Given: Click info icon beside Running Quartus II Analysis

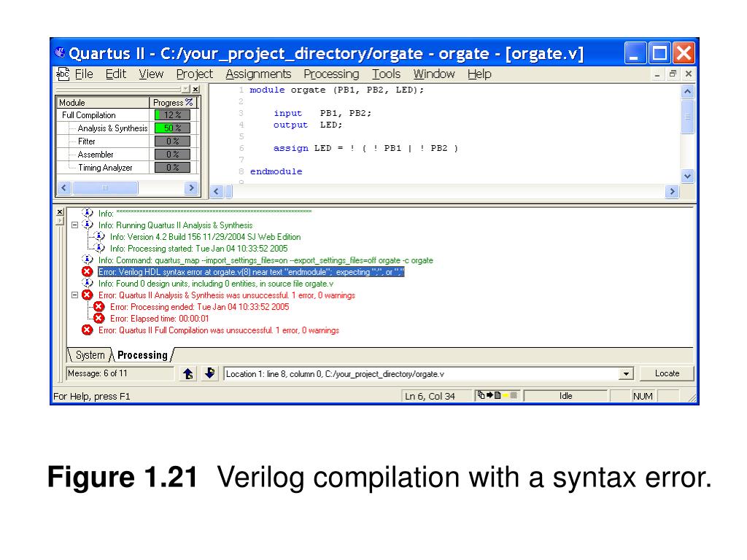Looking at the screenshot, I should (x=88, y=225).
